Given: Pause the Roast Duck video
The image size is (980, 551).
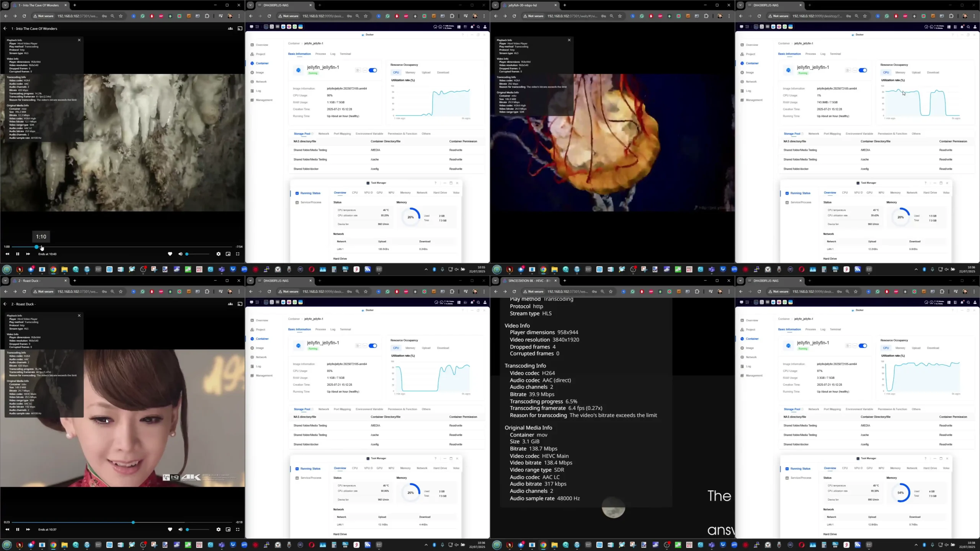Looking at the screenshot, I should pyautogui.click(x=18, y=530).
